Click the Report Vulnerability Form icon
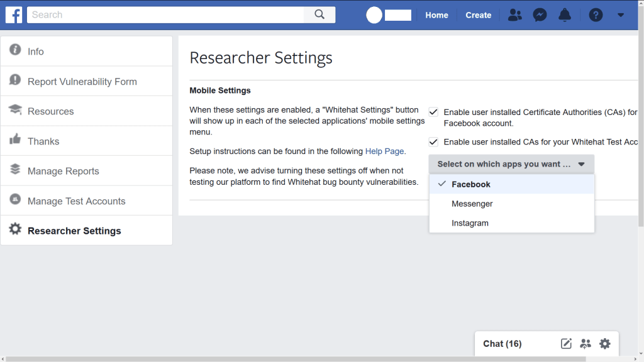The image size is (644, 362). [x=15, y=80]
